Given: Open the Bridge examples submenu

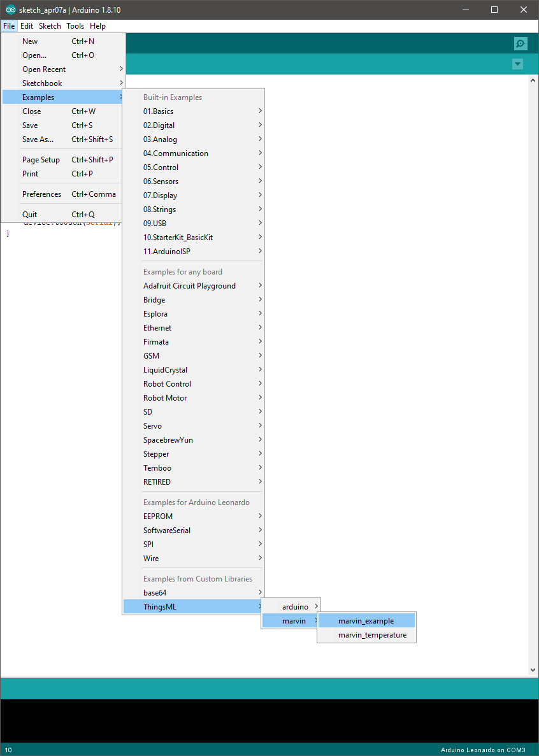Looking at the screenshot, I should [x=193, y=300].
